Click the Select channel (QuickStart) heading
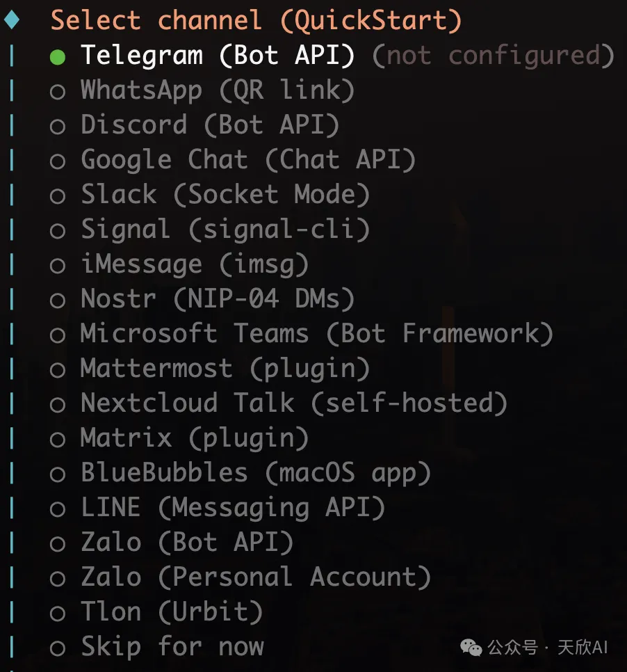This screenshot has height=672, width=627. click(x=256, y=20)
